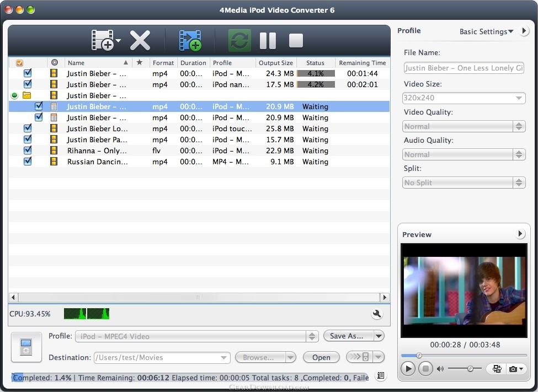Collapse the Justin Bieber group with green minus
This screenshot has height=392, width=538.
(14, 95)
